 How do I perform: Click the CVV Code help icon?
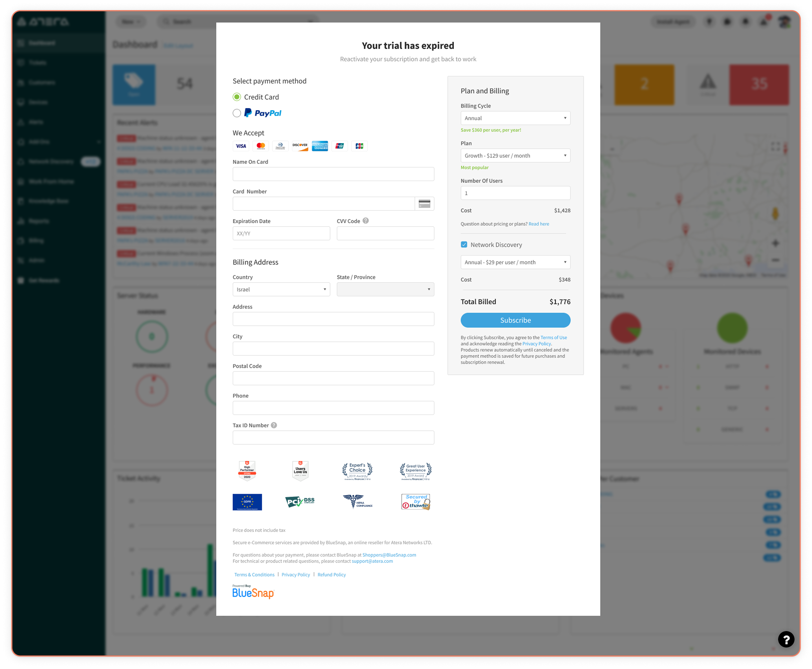point(366,221)
